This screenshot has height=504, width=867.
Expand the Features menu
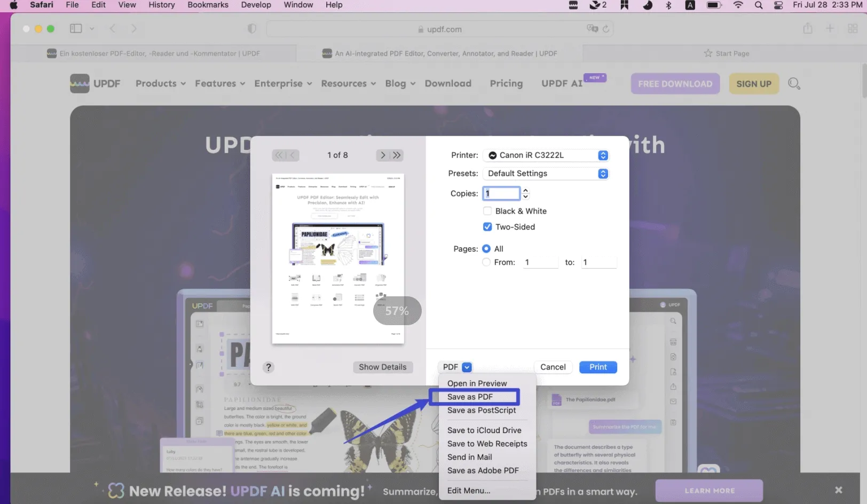(x=220, y=83)
